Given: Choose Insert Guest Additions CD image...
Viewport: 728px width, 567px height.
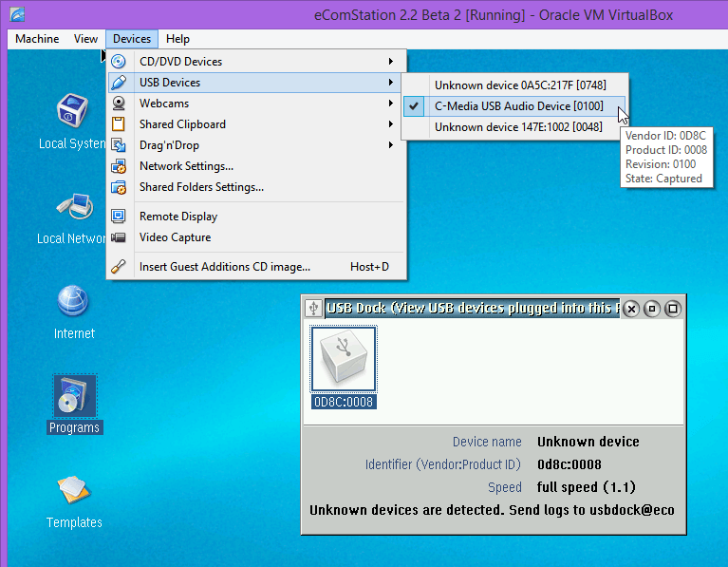Looking at the screenshot, I should (256, 267).
